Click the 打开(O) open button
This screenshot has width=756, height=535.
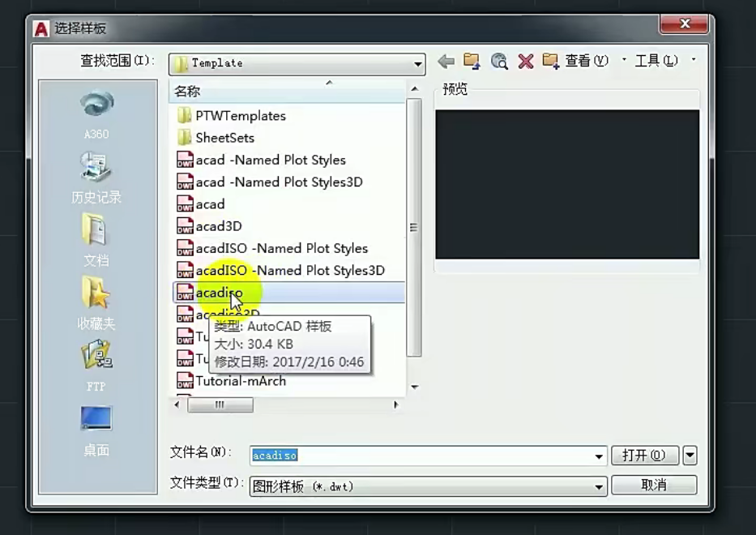[x=645, y=455]
